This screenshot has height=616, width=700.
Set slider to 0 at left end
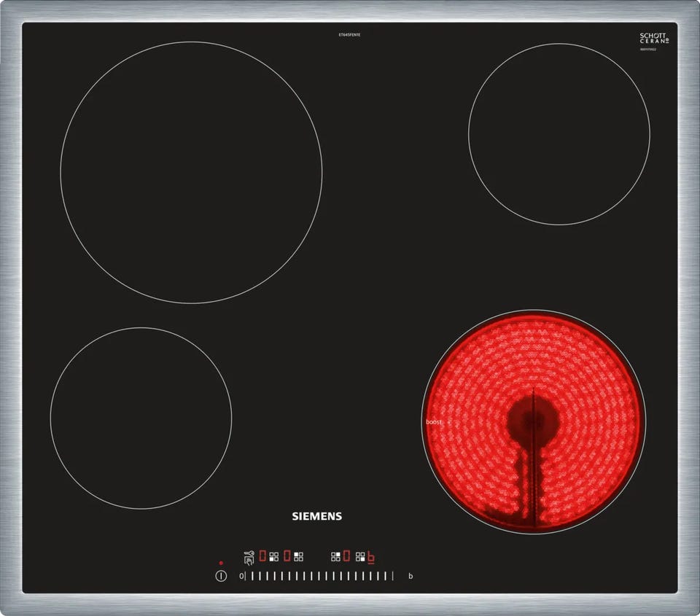click(241, 576)
